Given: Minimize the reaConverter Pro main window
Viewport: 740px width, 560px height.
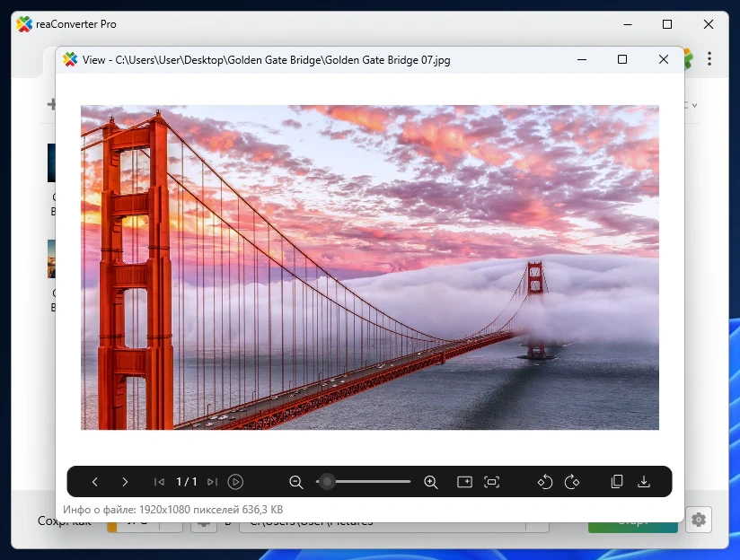Looking at the screenshot, I should tap(627, 24).
